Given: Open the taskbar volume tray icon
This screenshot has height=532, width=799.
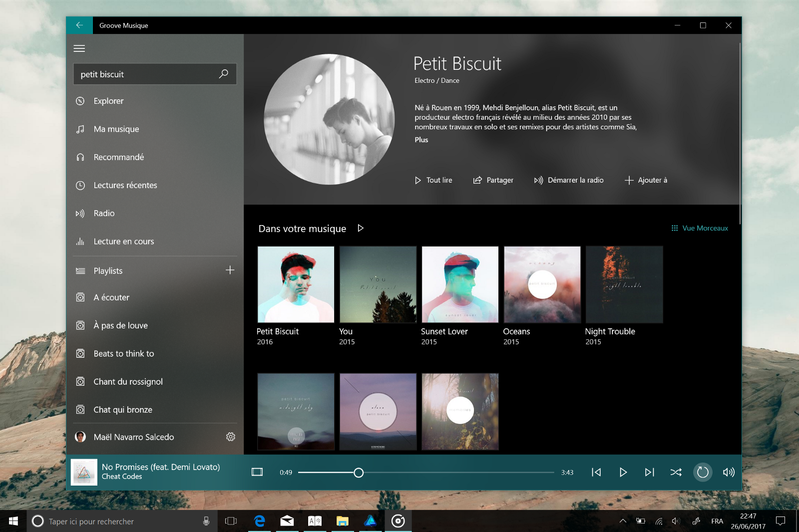Looking at the screenshot, I should [676, 521].
